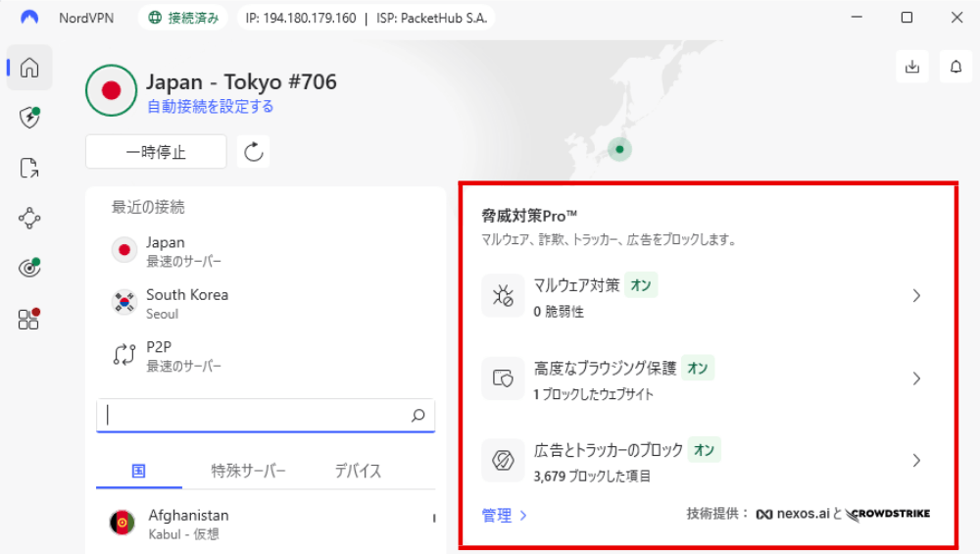Open Threat Protection shield icon in sidebar
Screen dimensions: 980x554
[x=29, y=118]
